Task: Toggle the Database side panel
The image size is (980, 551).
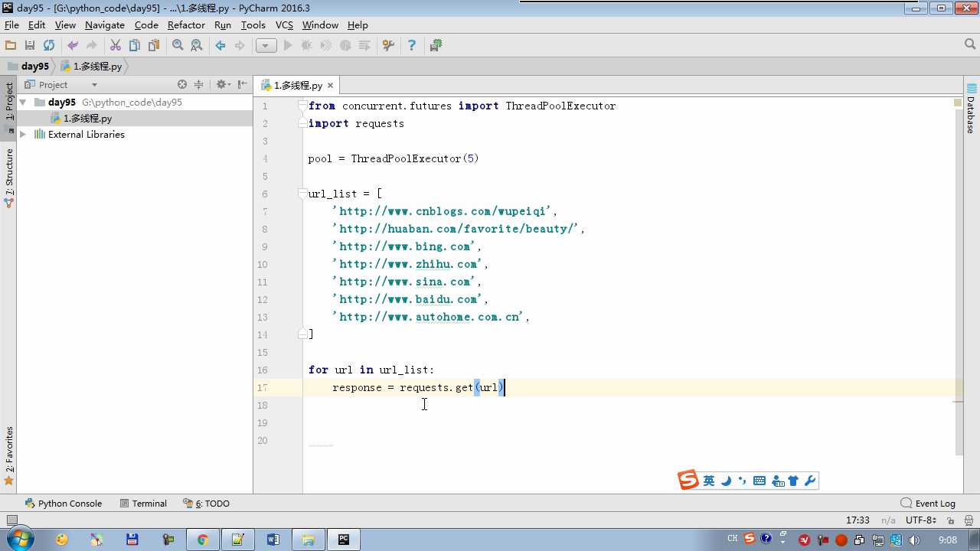Action: (x=971, y=109)
